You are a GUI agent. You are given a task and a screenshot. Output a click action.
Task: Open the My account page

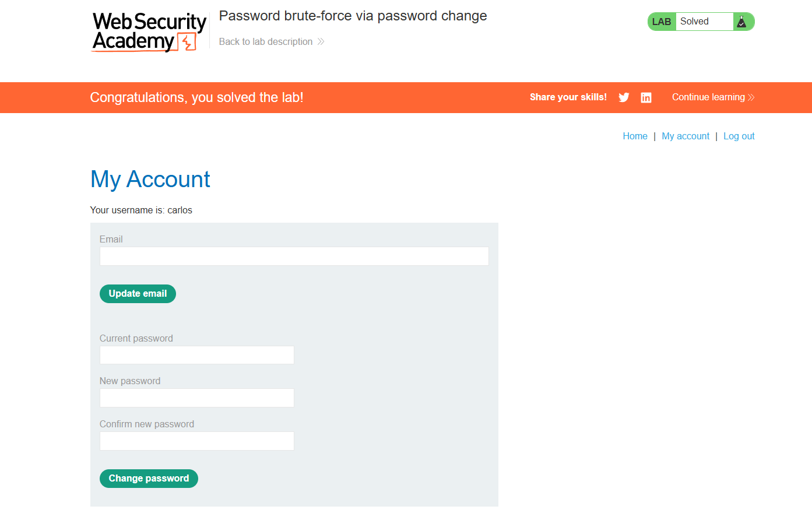[686, 136]
